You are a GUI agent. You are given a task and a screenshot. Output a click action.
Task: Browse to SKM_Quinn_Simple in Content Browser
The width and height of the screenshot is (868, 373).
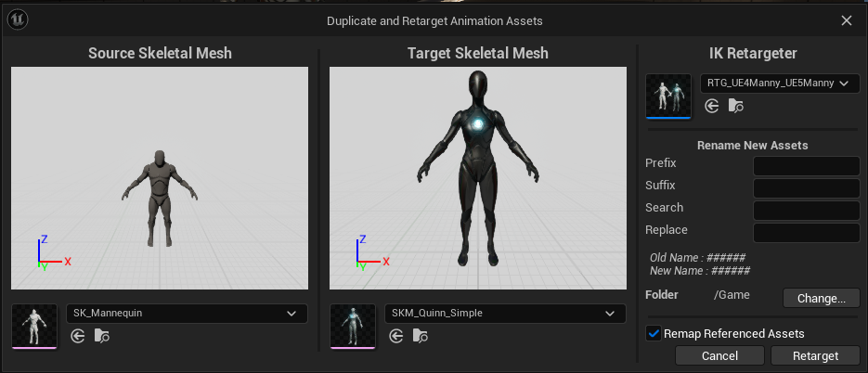pos(421,335)
